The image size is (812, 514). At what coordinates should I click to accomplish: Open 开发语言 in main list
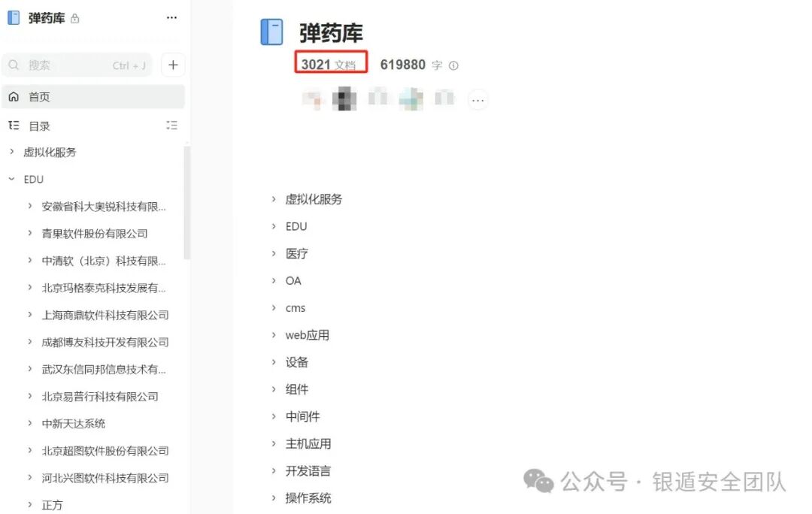(x=308, y=471)
